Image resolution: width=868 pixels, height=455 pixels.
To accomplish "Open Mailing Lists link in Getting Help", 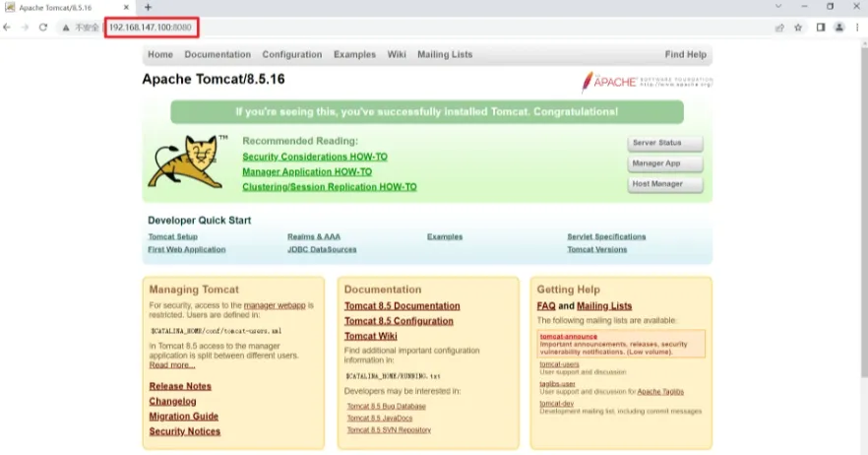I will click(x=604, y=306).
